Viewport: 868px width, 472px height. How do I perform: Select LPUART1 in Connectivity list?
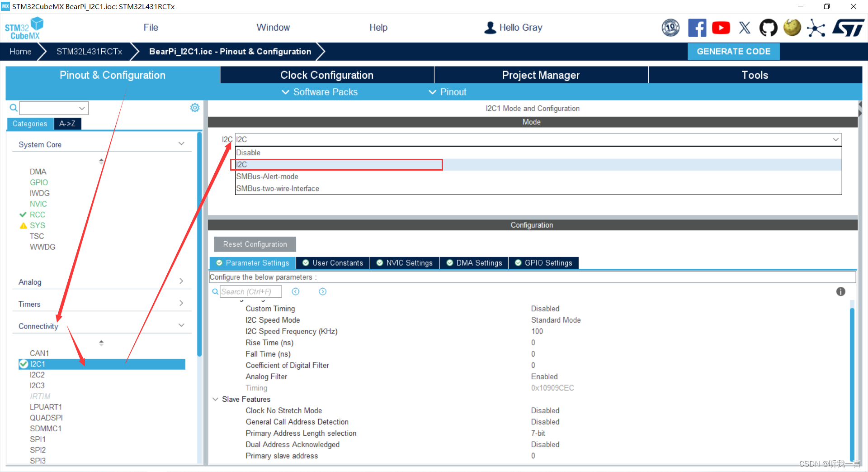(46, 407)
